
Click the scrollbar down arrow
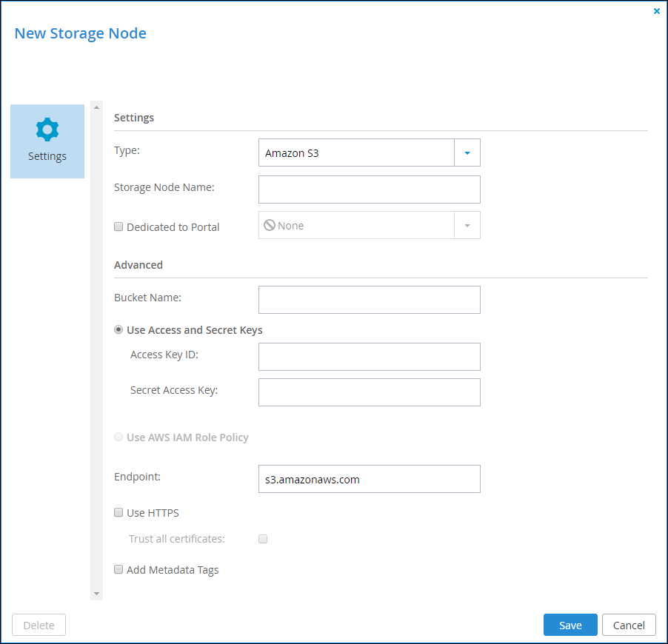tap(97, 594)
